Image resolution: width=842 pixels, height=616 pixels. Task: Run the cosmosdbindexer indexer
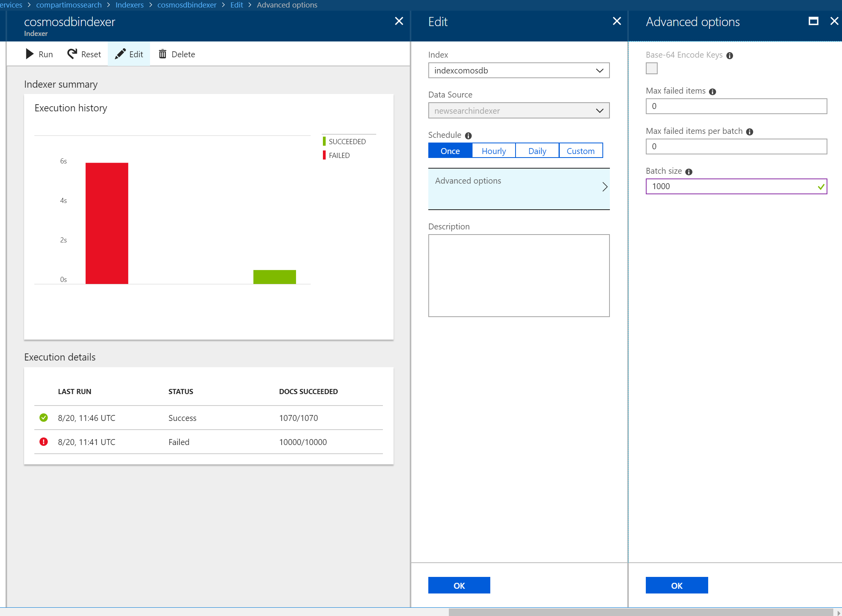tap(39, 54)
